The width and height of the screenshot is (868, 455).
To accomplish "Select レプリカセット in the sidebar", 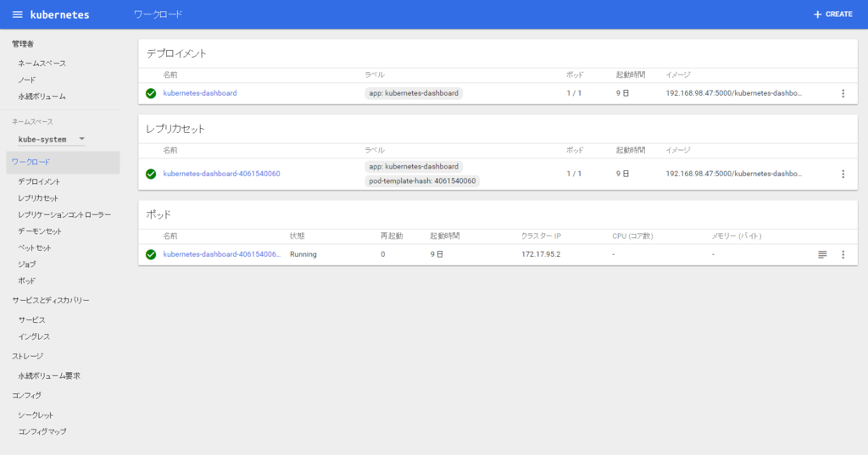I will 37,198.
